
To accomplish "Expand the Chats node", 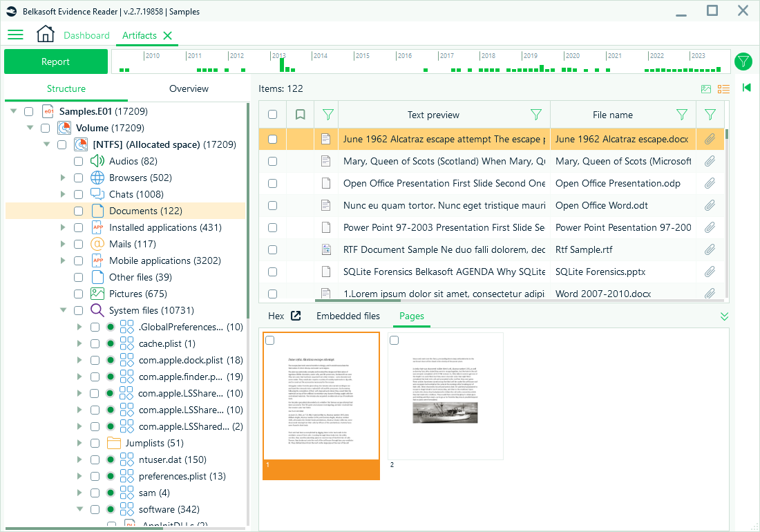I will pyautogui.click(x=63, y=194).
